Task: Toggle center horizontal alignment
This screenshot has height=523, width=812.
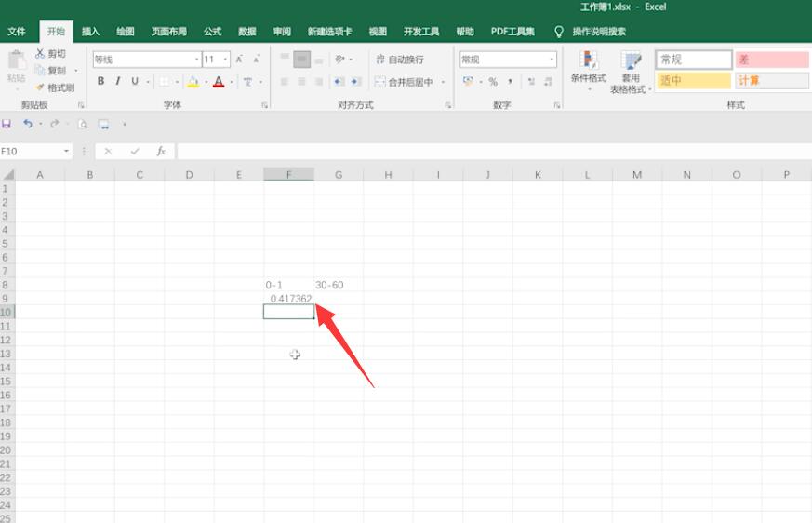Action: (301, 81)
